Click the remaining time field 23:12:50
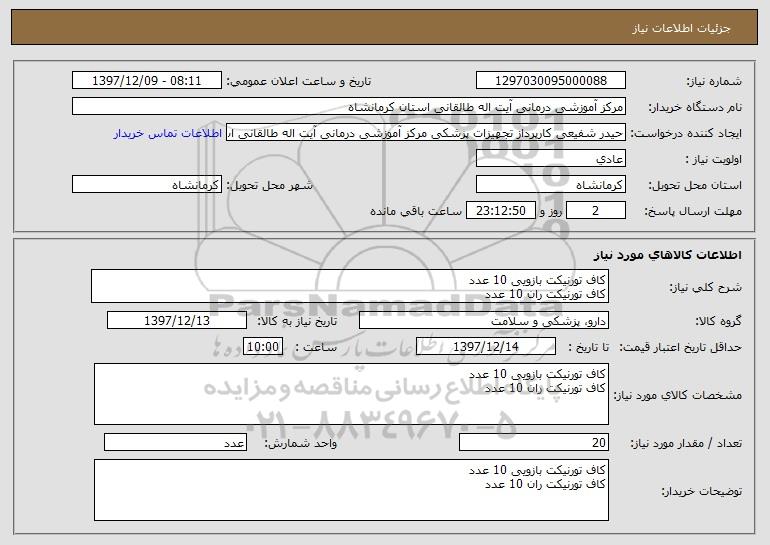 (500, 211)
